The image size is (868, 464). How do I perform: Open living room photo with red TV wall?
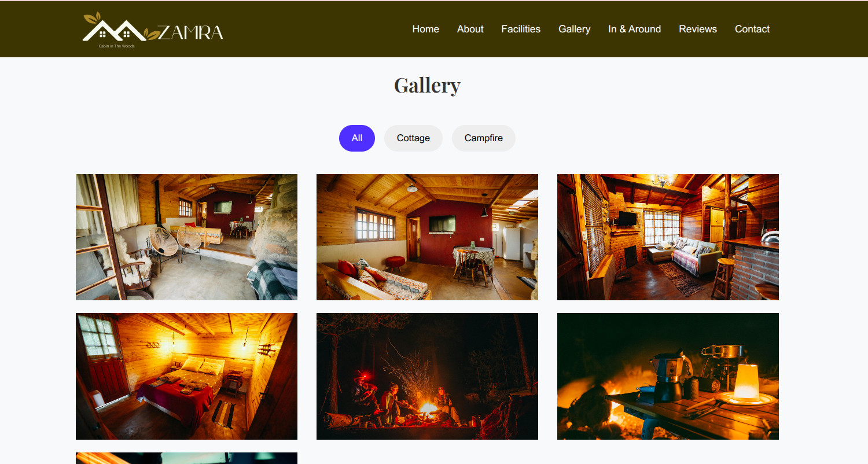tap(427, 237)
